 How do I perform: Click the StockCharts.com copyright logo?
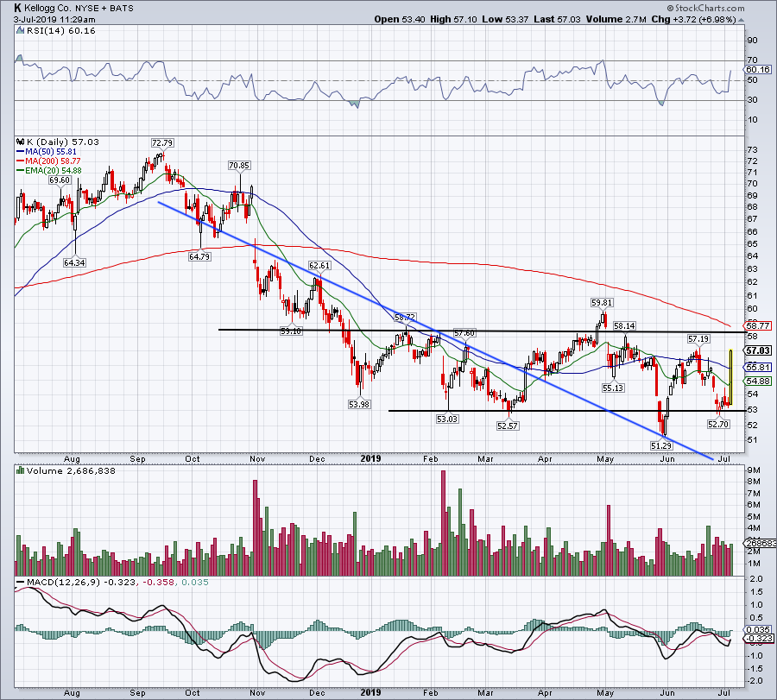[705, 8]
